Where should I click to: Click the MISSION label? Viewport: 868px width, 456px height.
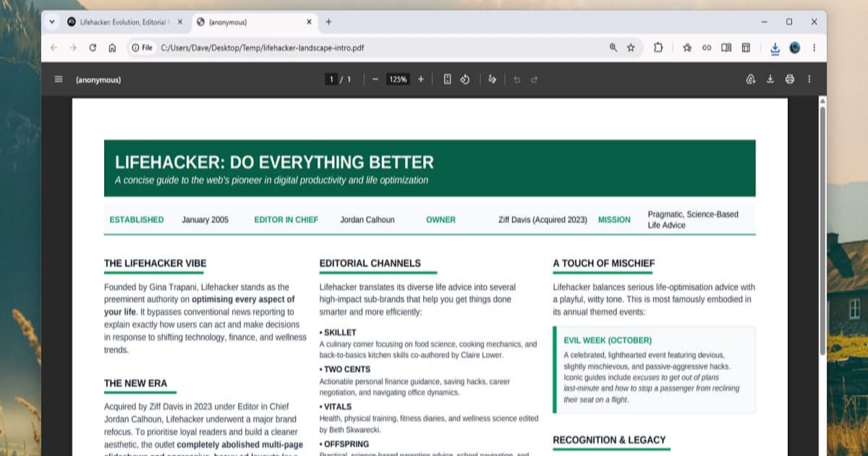coord(614,220)
